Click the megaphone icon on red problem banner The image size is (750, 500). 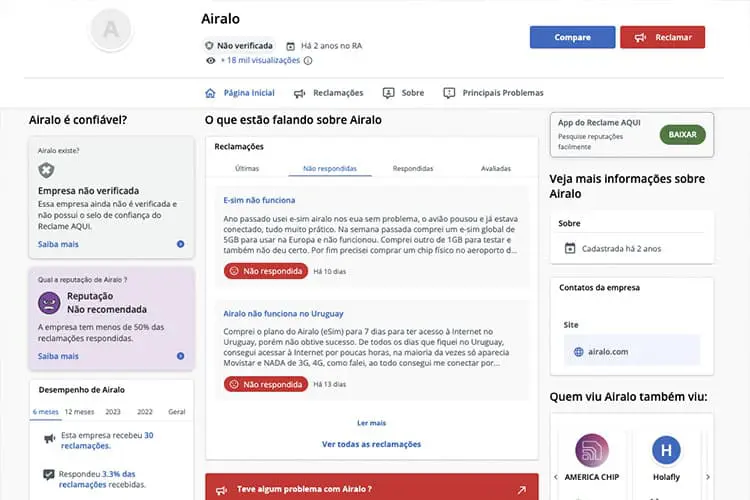pyautogui.click(x=221, y=490)
